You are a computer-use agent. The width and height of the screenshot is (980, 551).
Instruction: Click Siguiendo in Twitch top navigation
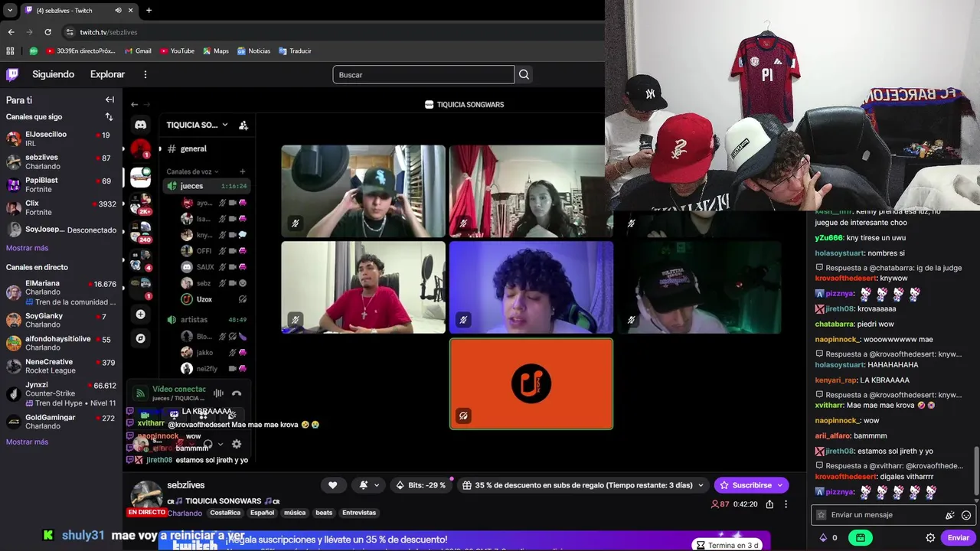(x=53, y=74)
